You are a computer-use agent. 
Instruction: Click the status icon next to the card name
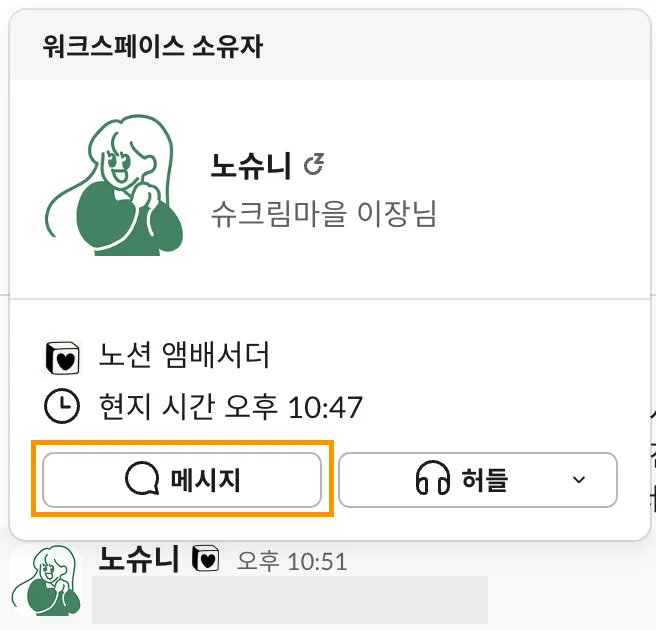[314, 165]
